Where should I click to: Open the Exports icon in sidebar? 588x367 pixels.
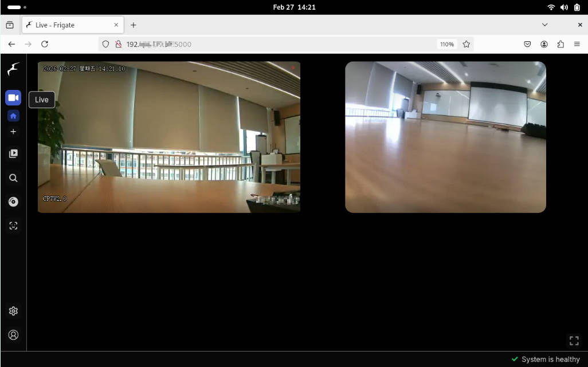[x=13, y=202]
